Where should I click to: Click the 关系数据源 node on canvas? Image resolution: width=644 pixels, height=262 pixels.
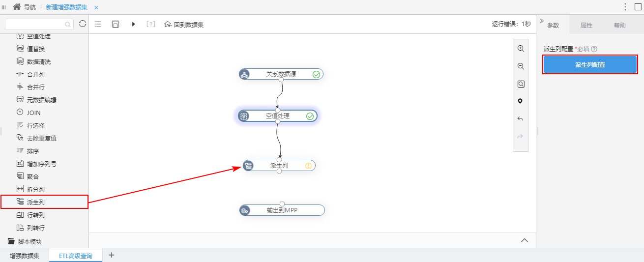click(281, 74)
